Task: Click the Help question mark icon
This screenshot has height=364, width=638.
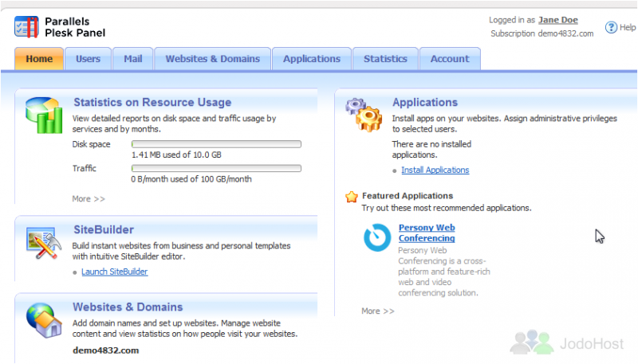Action: (611, 28)
